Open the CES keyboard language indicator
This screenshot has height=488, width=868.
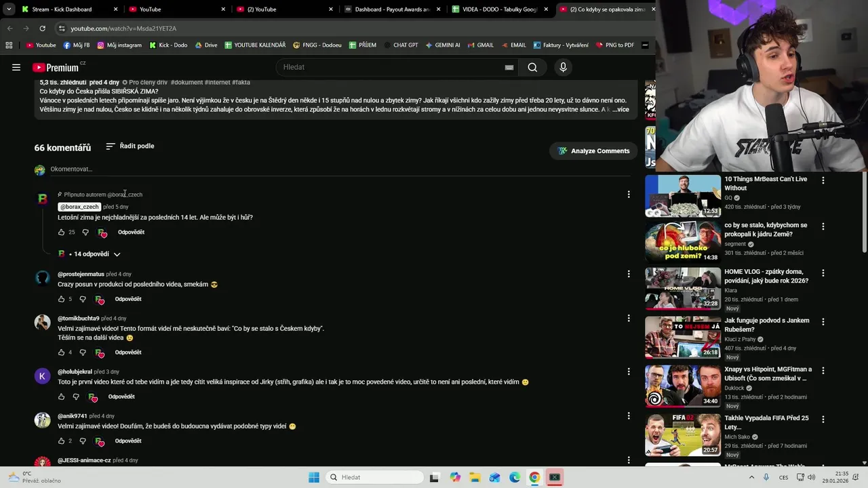tap(783, 477)
